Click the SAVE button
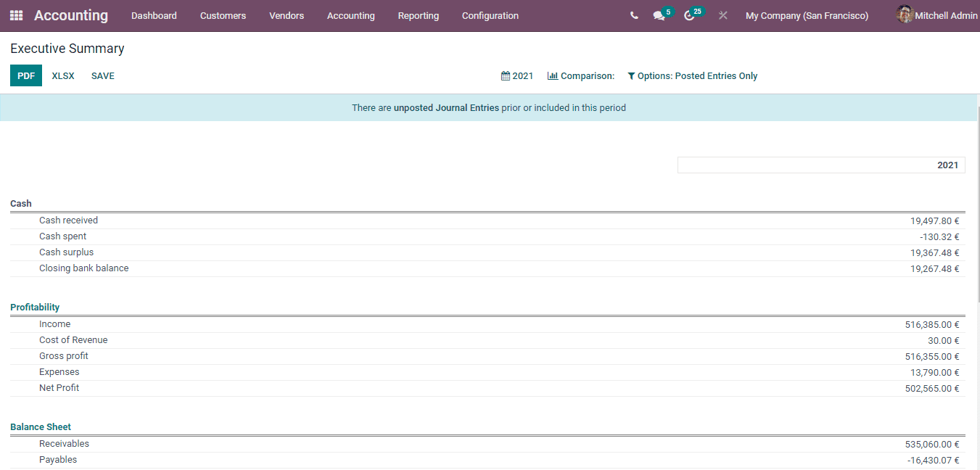Viewport: 980px width, 470px height. click(x=102, y=75)
